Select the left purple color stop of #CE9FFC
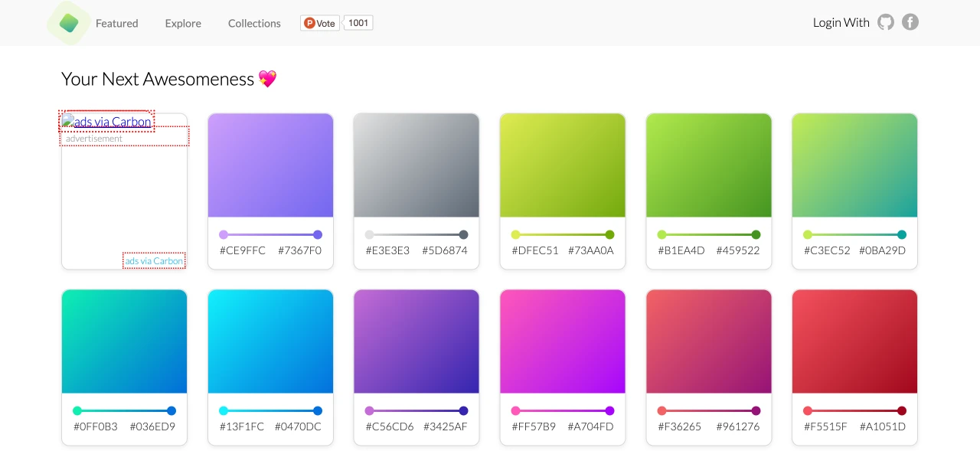Image resolution: width=980 pixels, height=451 pixels. [x=224, y=234]
